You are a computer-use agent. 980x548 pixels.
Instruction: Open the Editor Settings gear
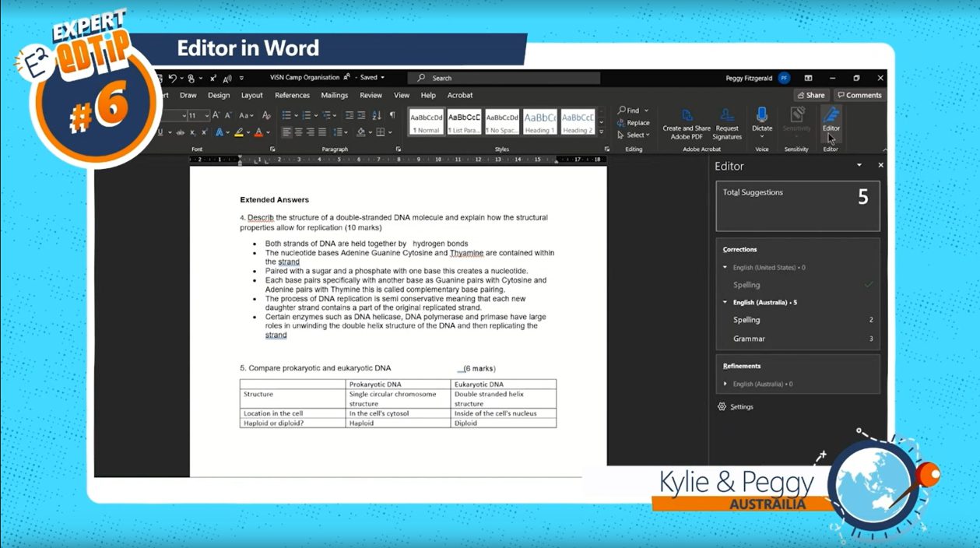(722, 406)
